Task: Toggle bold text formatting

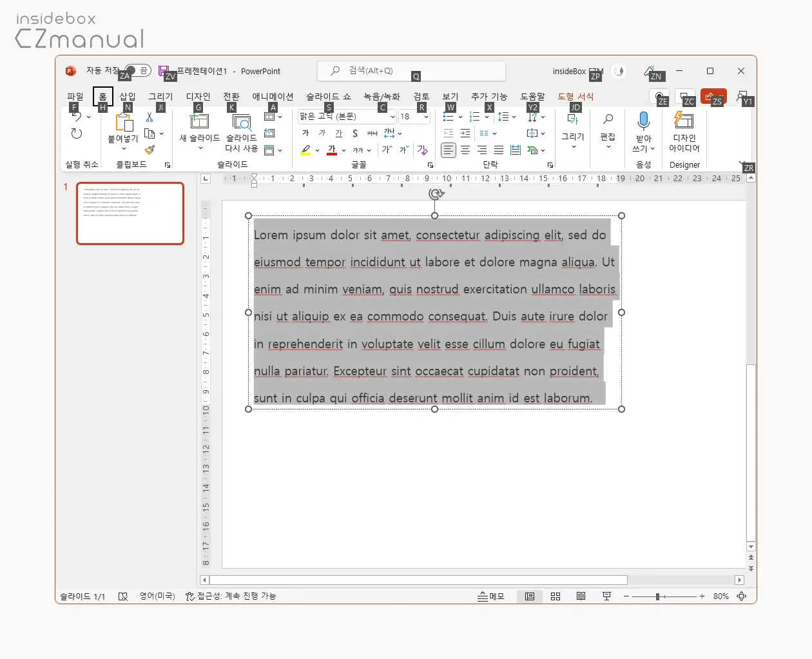Action: click(x=305, y=133)
